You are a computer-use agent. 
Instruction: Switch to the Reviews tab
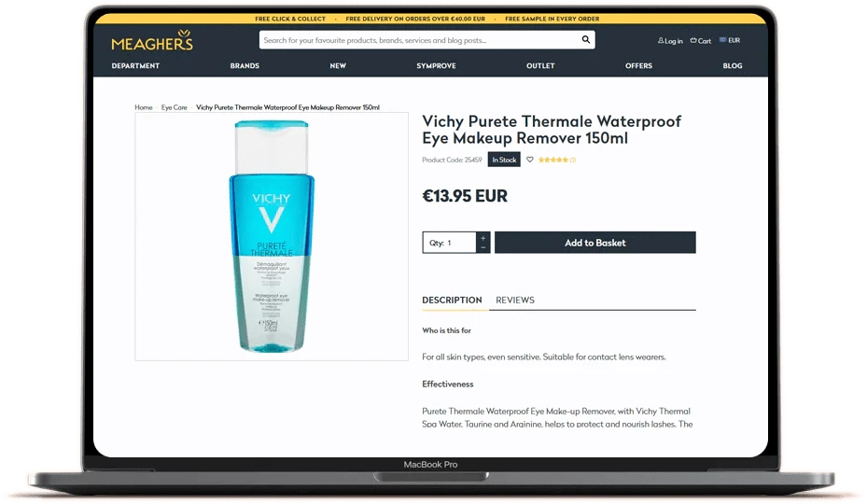pyautogui.click(x=515, y=300)
